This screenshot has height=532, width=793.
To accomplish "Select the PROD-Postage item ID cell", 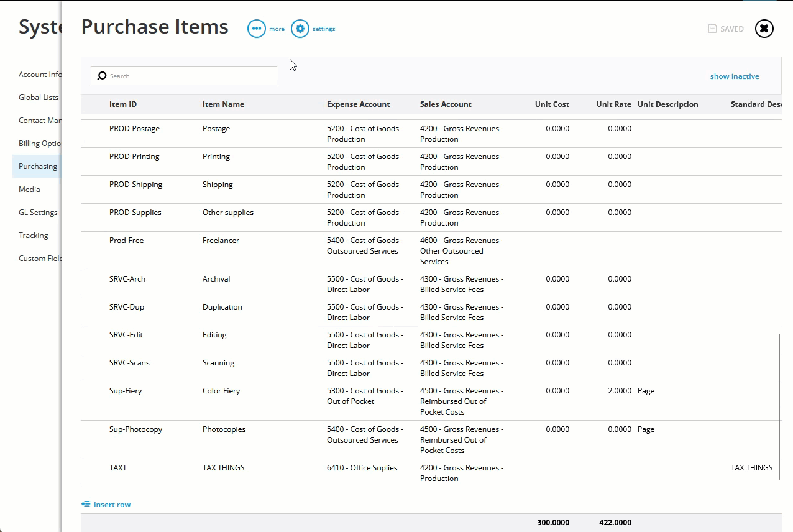I will [134, 129].
